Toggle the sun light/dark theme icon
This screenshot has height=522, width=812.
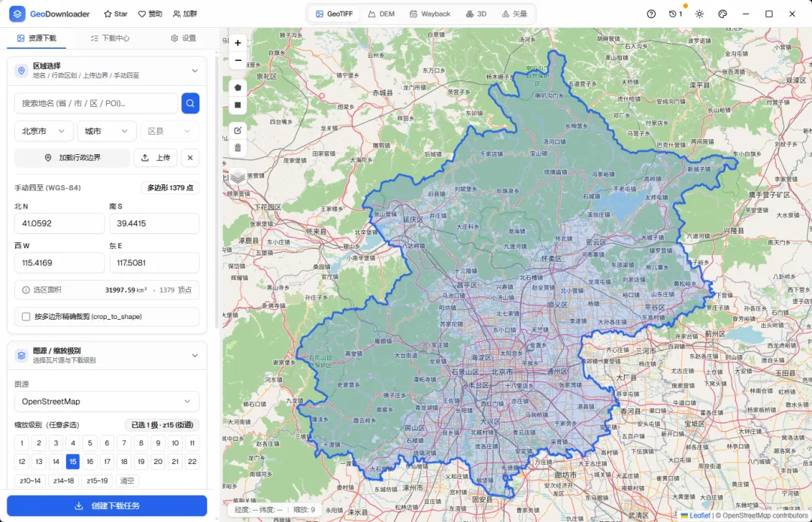[x=700, y=14]
